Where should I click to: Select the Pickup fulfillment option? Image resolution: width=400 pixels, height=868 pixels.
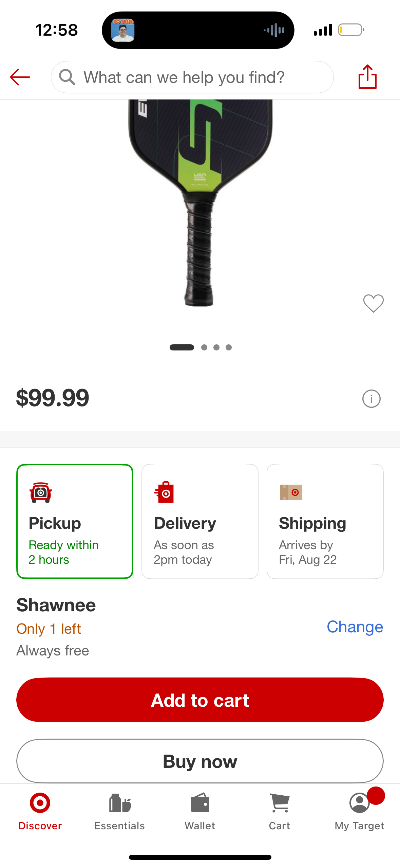click(75, 521)
